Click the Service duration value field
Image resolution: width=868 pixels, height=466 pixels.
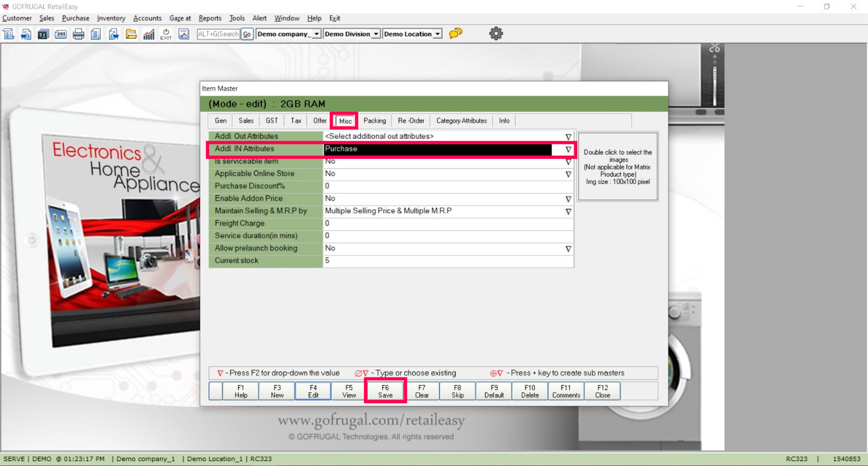pyautogui.click(x=448, y=236)
